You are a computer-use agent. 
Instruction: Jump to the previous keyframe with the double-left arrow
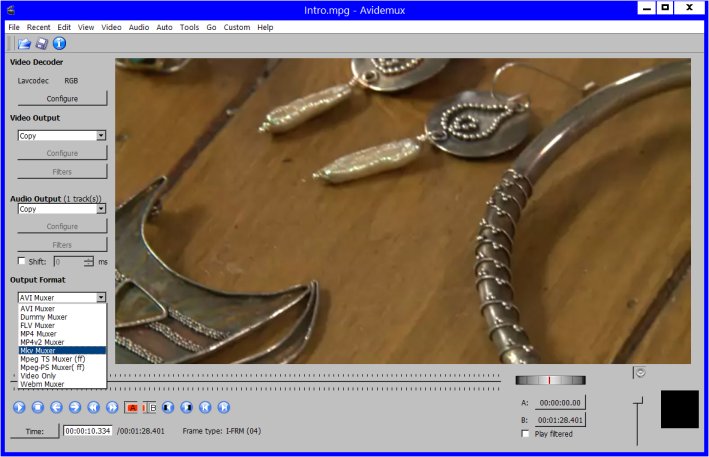point(94,407)
